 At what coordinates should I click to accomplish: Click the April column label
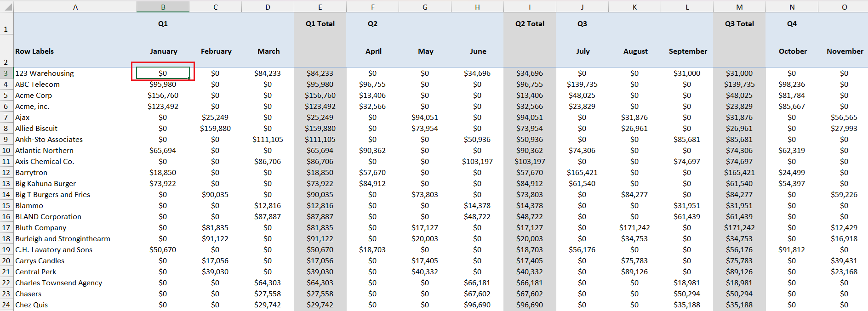click(x=373, y=51)
